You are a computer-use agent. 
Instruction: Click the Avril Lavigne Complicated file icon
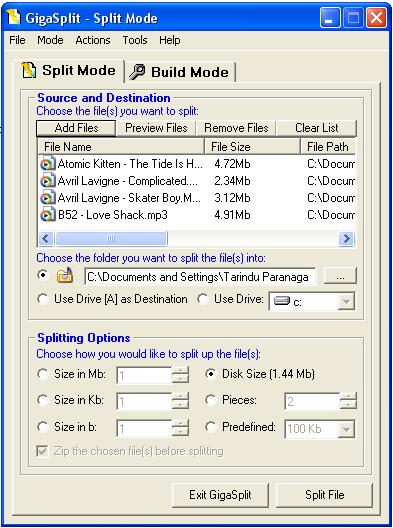pyautogui.click(x=47, y=181)
